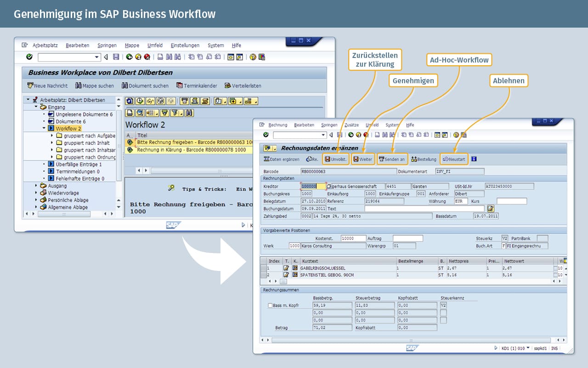This screenshot has height=368, width=588.
Task: Open the Hilfe menu in the Rechnung window
Action: 410,125
